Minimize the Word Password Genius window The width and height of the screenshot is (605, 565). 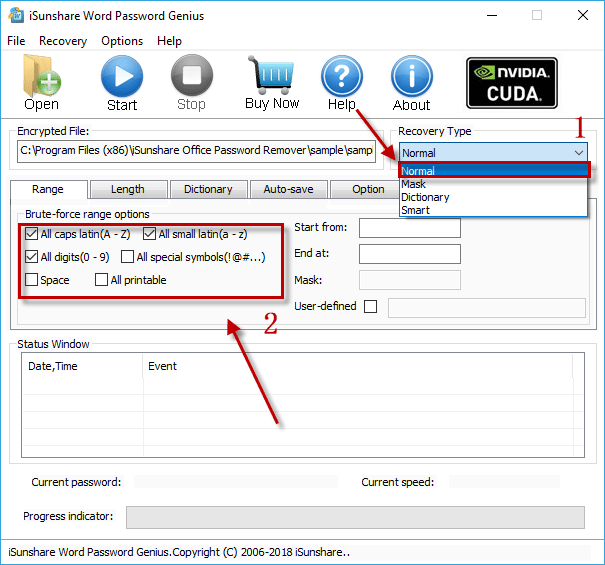tap(492, 15)
